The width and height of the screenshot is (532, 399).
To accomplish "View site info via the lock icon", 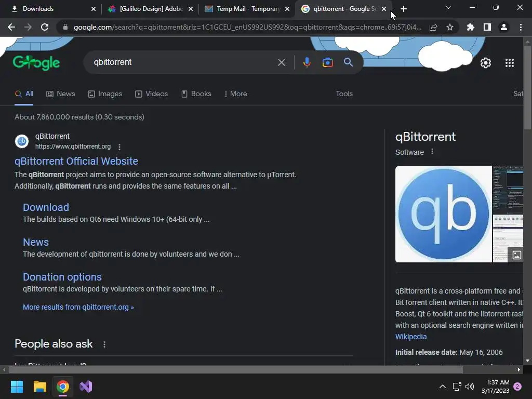I will [x=65, y=27].
